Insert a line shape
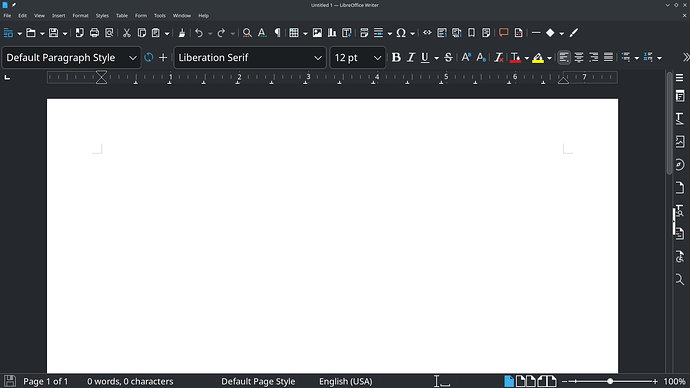This screenshot has height=388, width=690. point(536,33)
